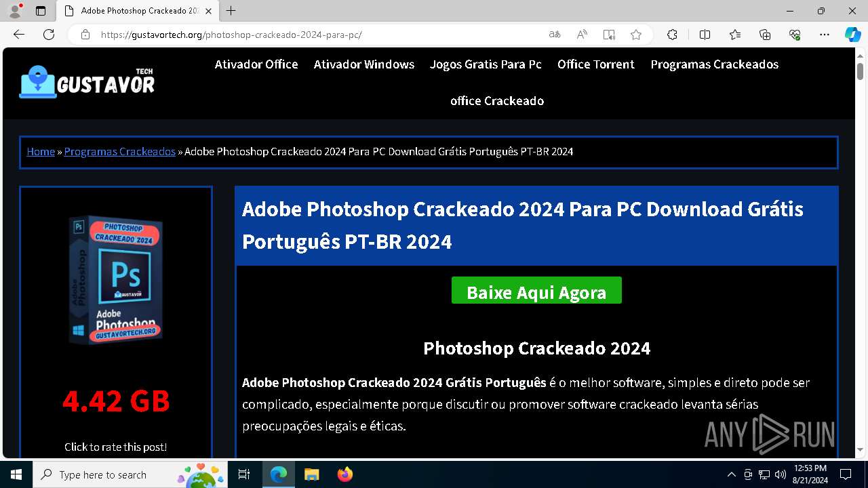Click the Photoshop Crackeado 2024 heading
Viewport: 868px width, 488px height.
(536, 348)
